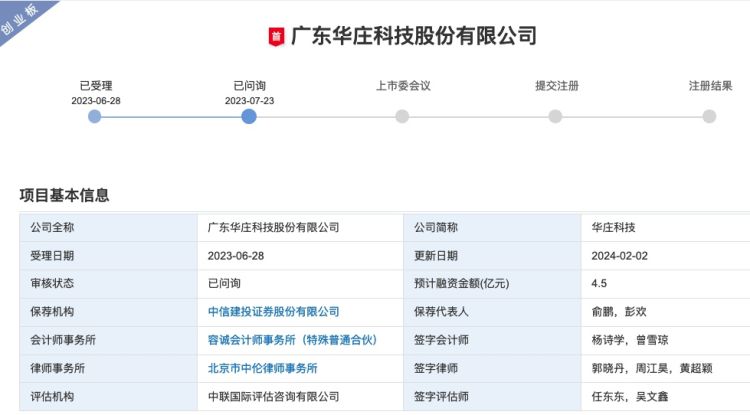Click the 2024-02-02 value
The height and width of the screenshot is (415, 750).
[x=620, y=256]
